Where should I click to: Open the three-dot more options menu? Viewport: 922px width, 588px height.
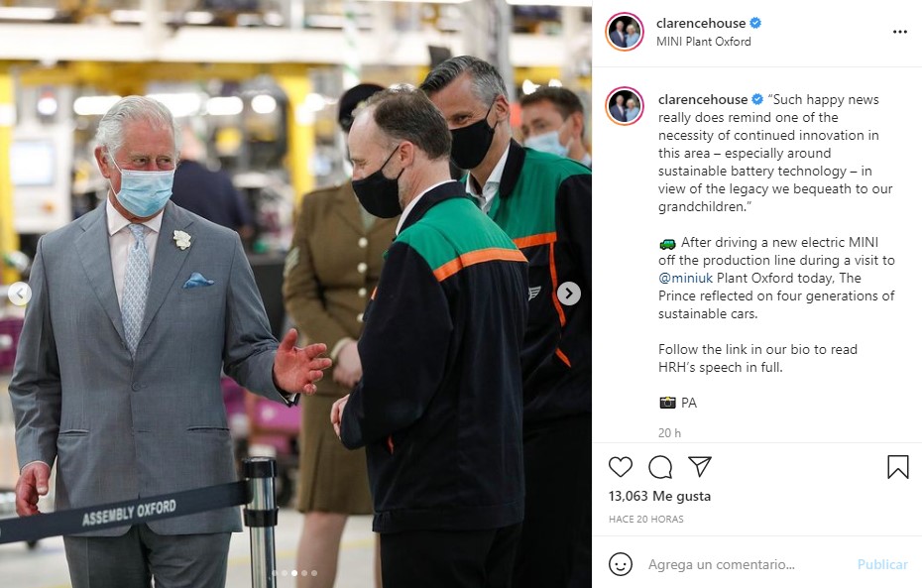tap(899, 32)
